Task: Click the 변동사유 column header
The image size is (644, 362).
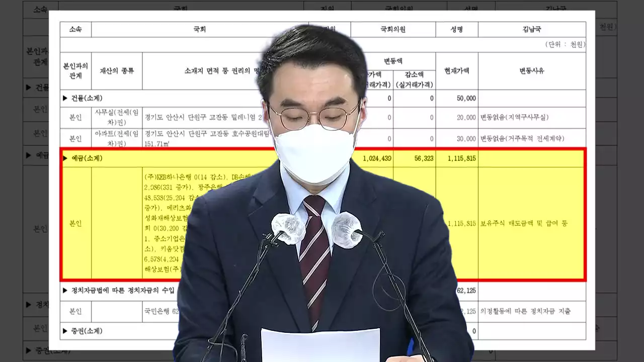Action: [532, 71]
